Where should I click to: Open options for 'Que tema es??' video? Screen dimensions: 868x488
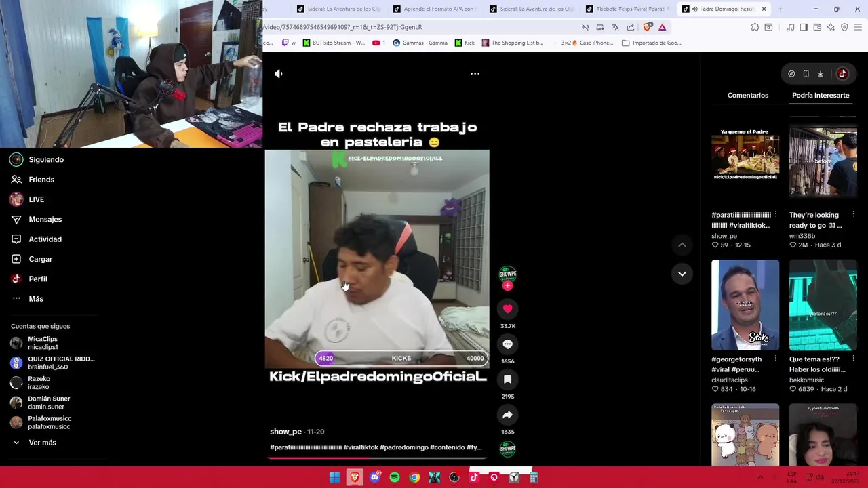tap(853, 359)
